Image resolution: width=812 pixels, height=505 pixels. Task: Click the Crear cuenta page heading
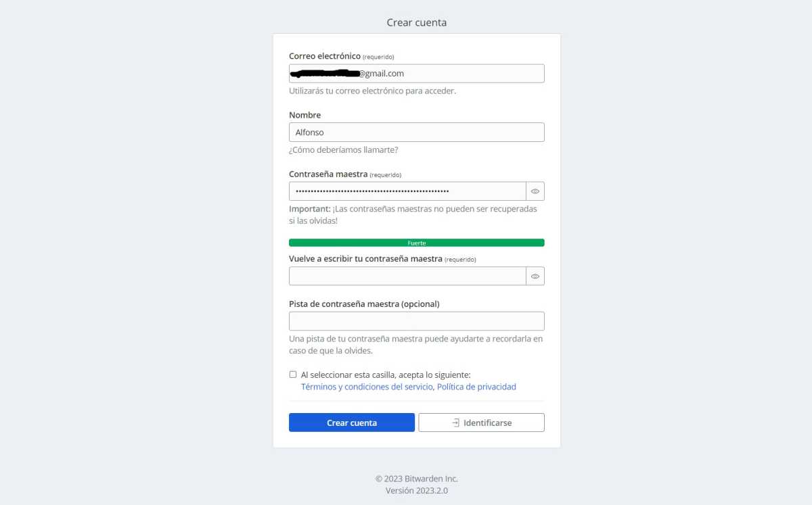point(417,22)
